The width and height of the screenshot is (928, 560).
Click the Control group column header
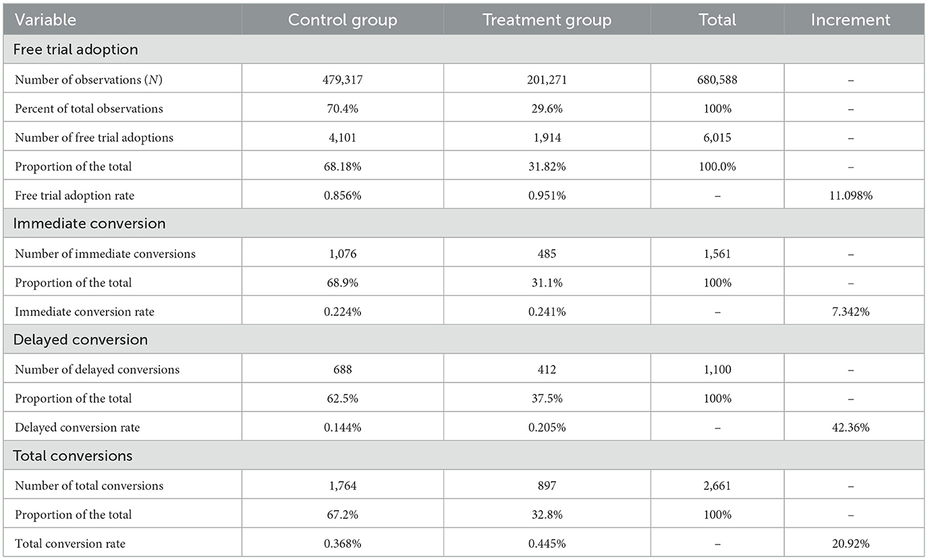pyautogui.click(x=342, y=20)
